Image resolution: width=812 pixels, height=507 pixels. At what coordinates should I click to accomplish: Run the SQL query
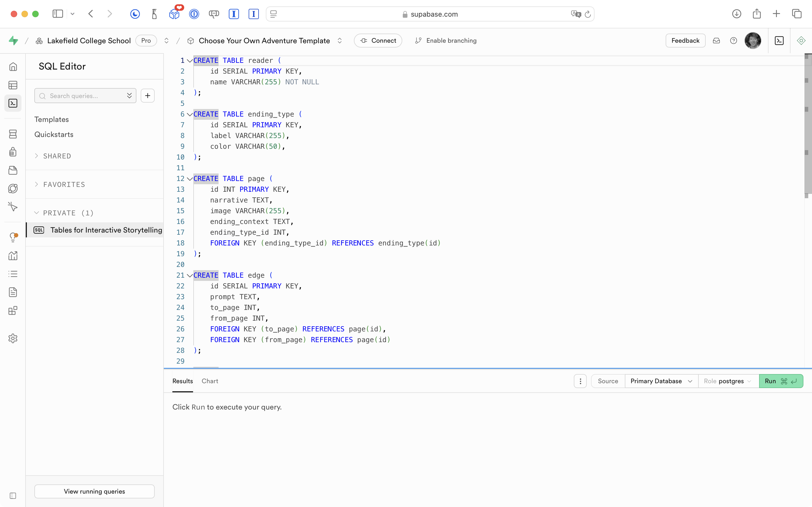(781, 381)
